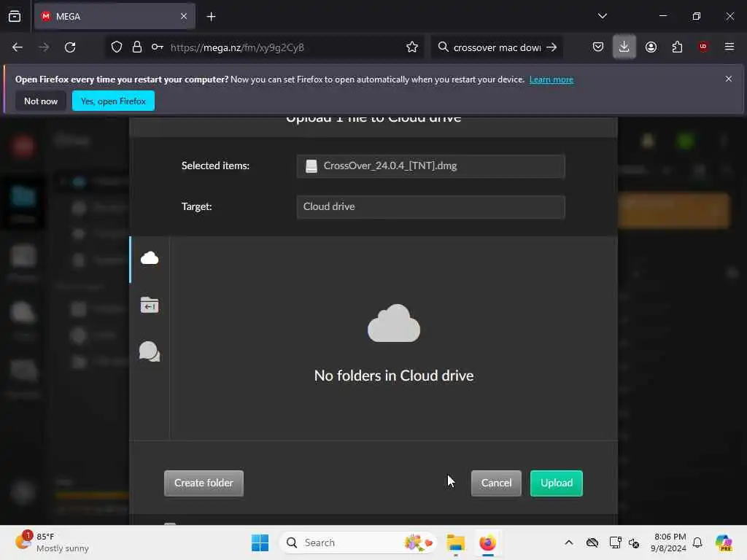Choose Yes, open Firefox
This screenshot has height=560, width=747.
(113, 101)
